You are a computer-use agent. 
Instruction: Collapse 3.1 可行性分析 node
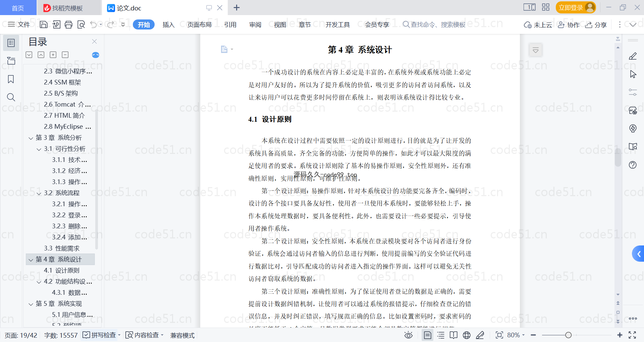pyautogui.click(x=39, y=149)
